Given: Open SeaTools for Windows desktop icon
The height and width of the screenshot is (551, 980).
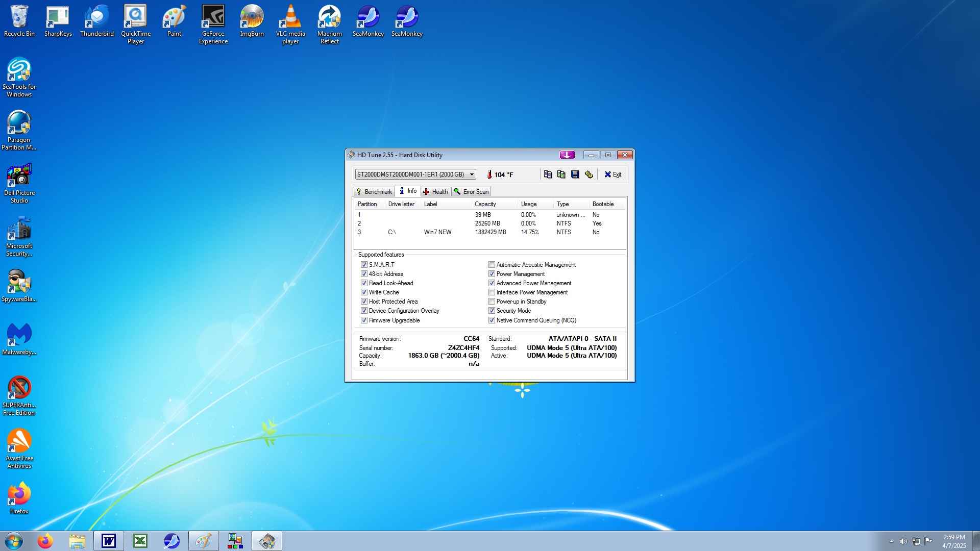Looking at the screenshot, I should [x=19, y=78].
